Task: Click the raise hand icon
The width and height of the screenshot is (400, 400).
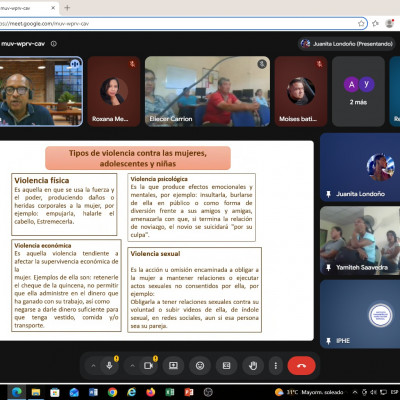Action: 253,366
